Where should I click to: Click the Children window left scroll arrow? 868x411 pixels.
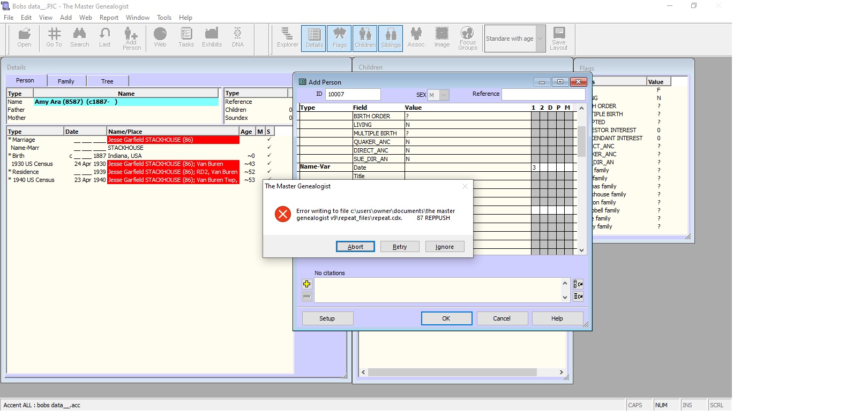click(363, 372)
